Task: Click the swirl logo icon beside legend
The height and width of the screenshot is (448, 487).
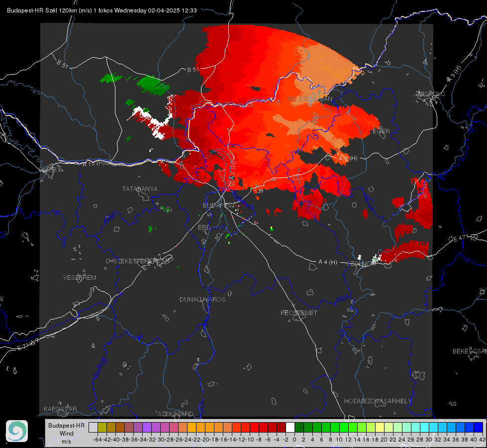Action: coord(17,431)
